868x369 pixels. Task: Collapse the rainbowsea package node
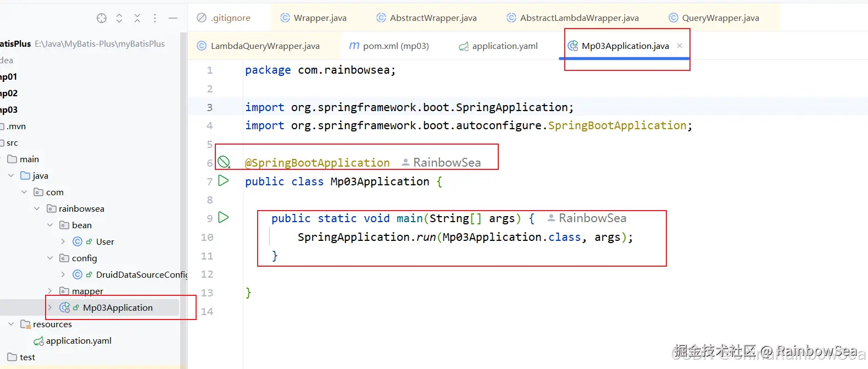tap(37, 208)
